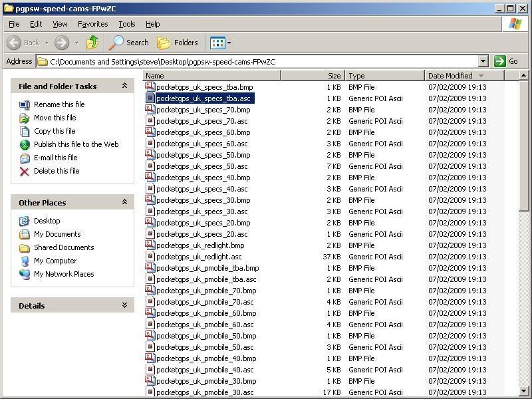The width and height of the screenshot is (532, 399).
Task: Open the Favorites menu
Action: (x=92, y=24)
